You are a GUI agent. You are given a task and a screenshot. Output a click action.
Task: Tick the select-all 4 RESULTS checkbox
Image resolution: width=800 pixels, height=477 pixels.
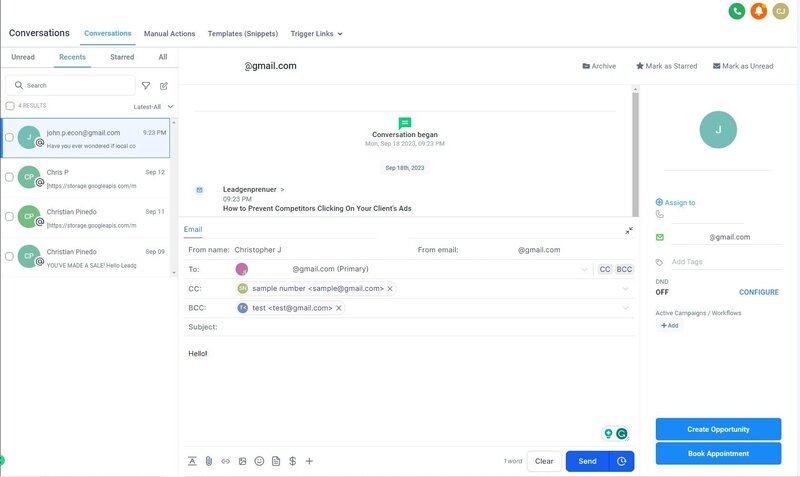10,106
